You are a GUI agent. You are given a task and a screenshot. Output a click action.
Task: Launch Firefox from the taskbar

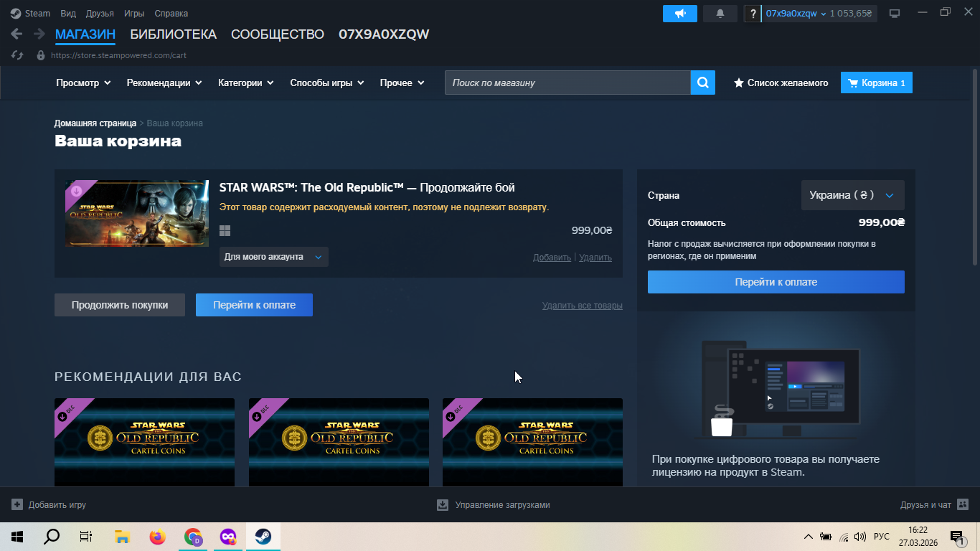click(x=157, y=537)
